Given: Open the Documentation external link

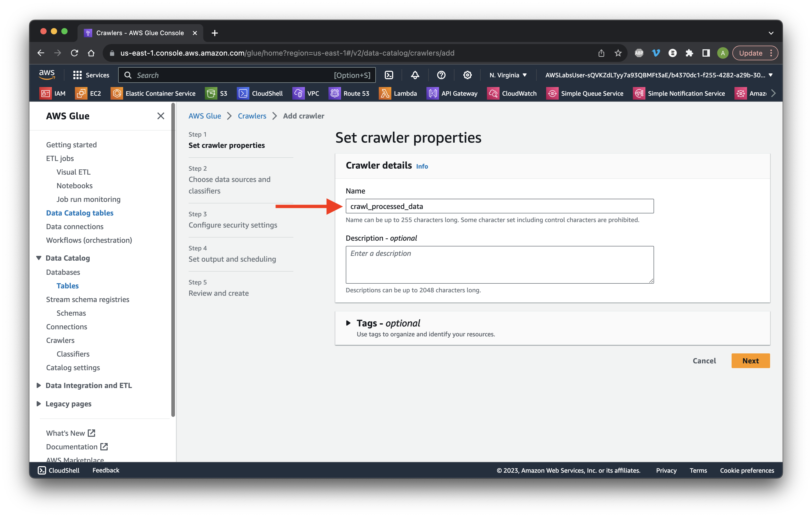Looking at the screenshot, I should pos(77,446).
